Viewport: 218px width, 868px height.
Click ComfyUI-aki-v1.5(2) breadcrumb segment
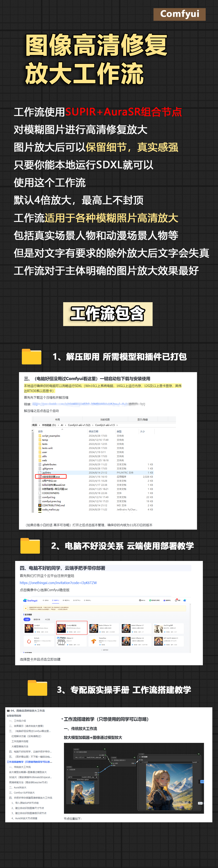(79, 425)
